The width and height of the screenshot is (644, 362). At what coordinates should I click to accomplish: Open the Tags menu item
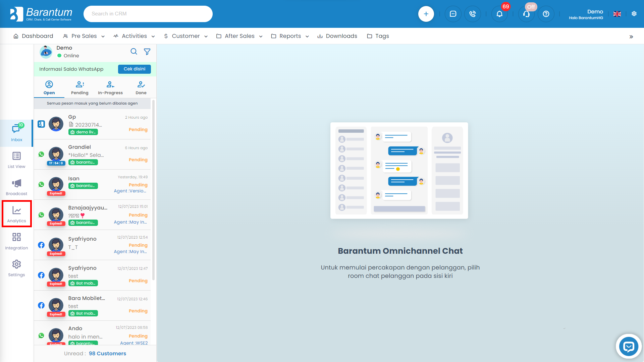[x=378, y=36]
